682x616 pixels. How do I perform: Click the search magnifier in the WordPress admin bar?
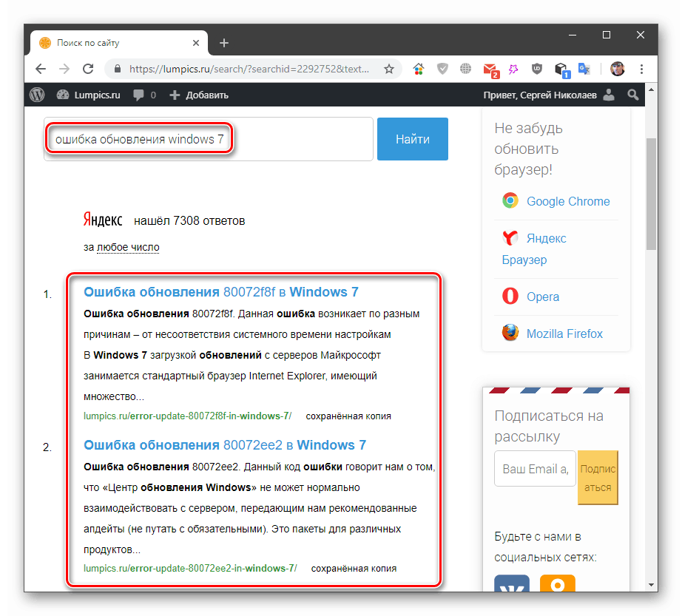pos(633,95)
